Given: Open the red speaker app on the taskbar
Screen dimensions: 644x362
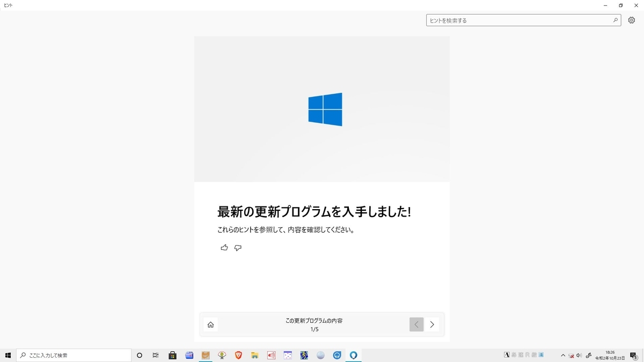Looking at the screenshot, I should pos(271,355).
